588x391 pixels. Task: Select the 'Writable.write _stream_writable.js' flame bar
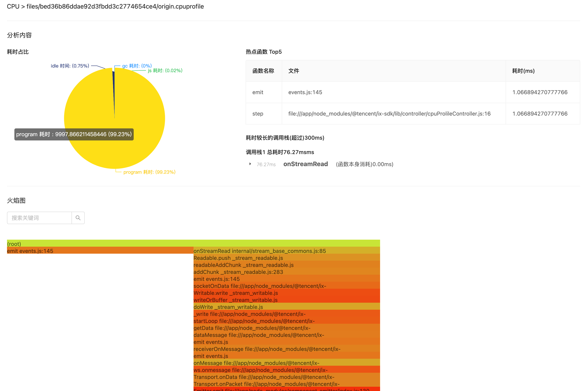click(x=287, y=293)
